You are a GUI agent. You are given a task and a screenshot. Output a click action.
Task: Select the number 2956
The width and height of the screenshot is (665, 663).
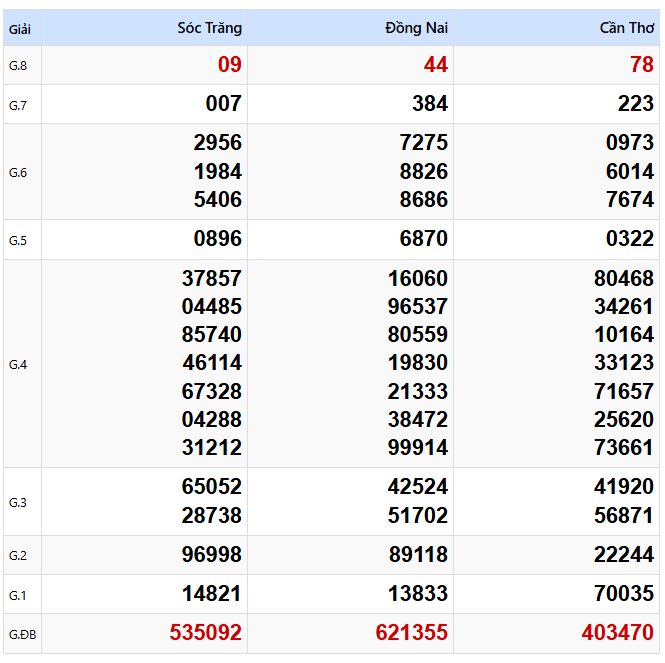pos(218,143)
